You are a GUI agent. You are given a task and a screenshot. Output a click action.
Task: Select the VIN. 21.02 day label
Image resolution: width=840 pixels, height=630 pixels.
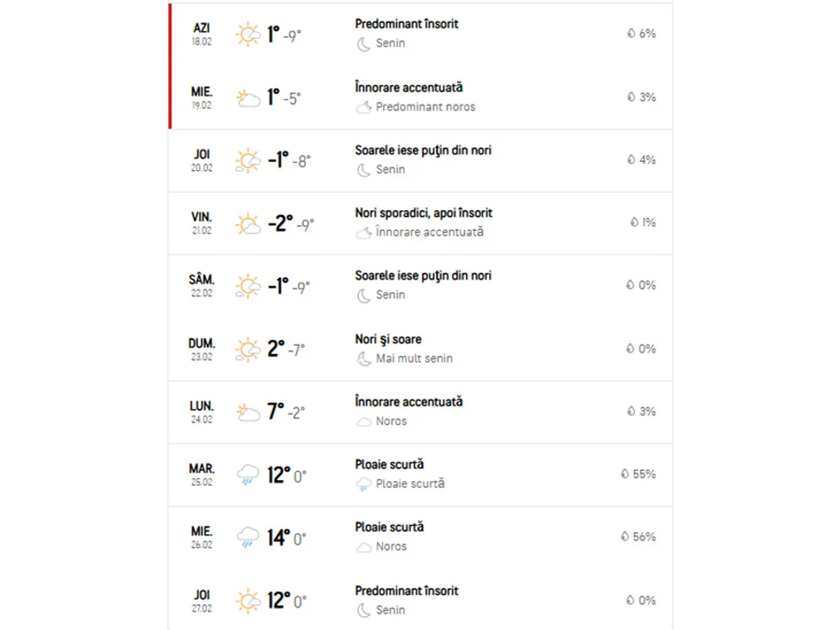202,223
